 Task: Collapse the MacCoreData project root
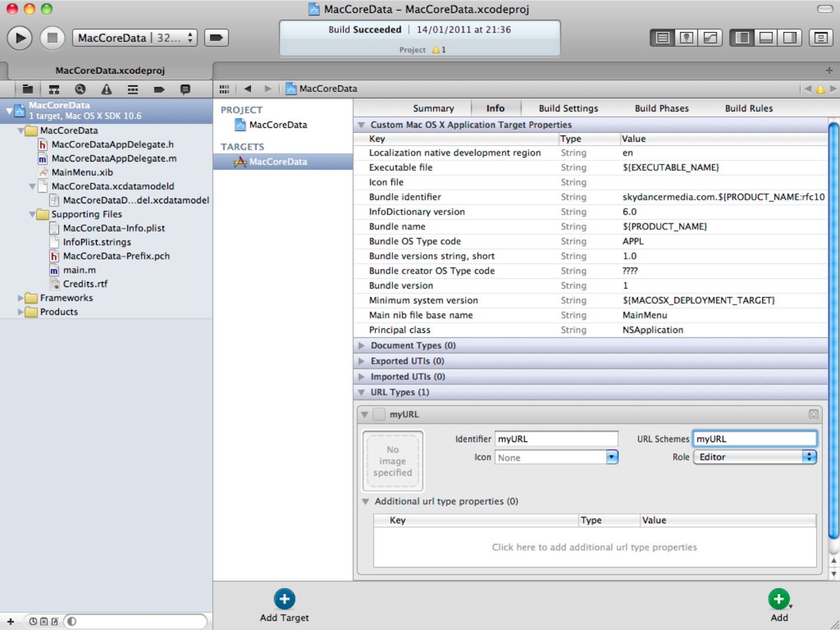8,110
